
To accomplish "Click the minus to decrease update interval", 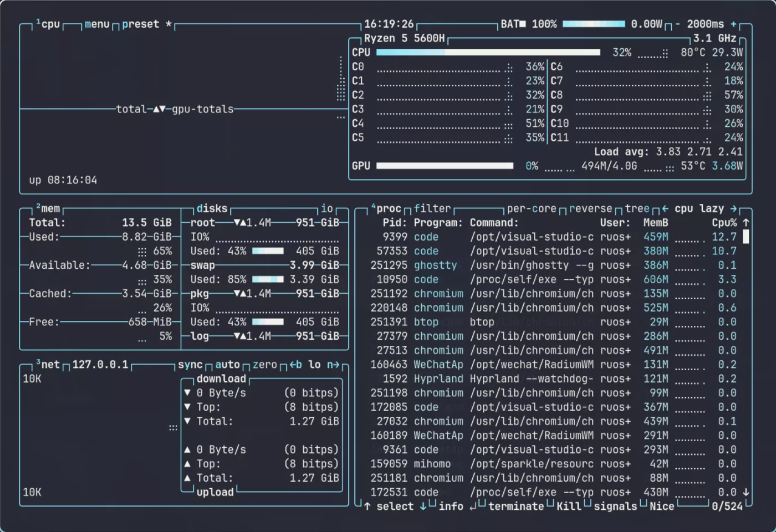I will 678,24.
